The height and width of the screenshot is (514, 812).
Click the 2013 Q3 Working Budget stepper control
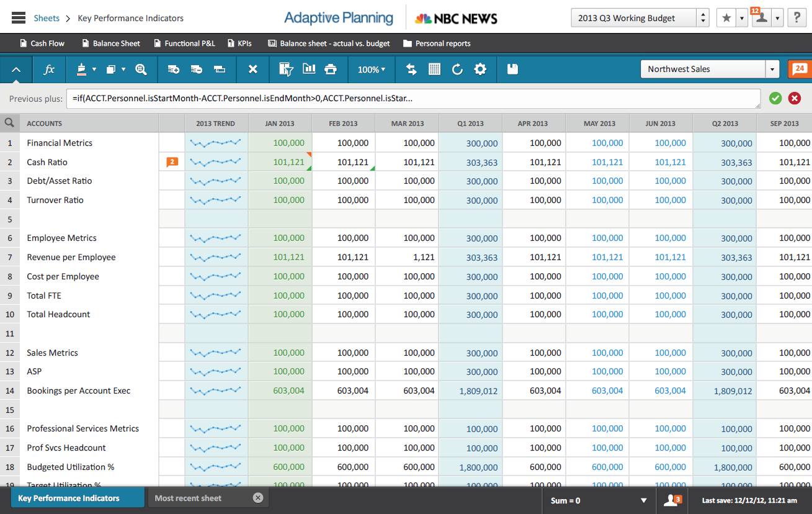702,17
